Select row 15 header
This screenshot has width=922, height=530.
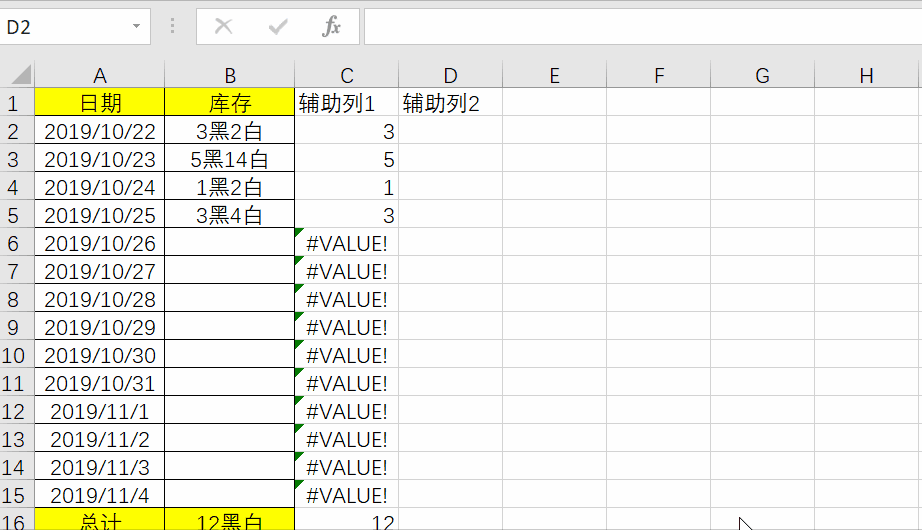(x=16, y=494)
